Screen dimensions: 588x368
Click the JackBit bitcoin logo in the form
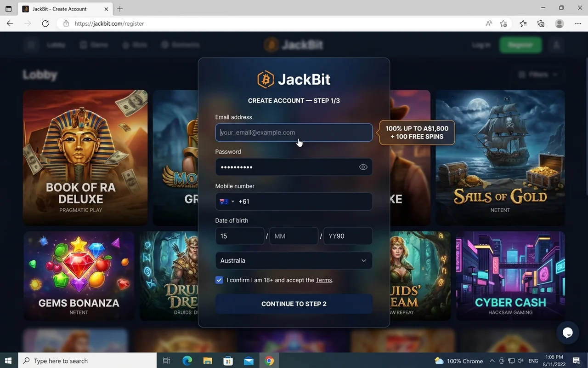click(266, 80)
